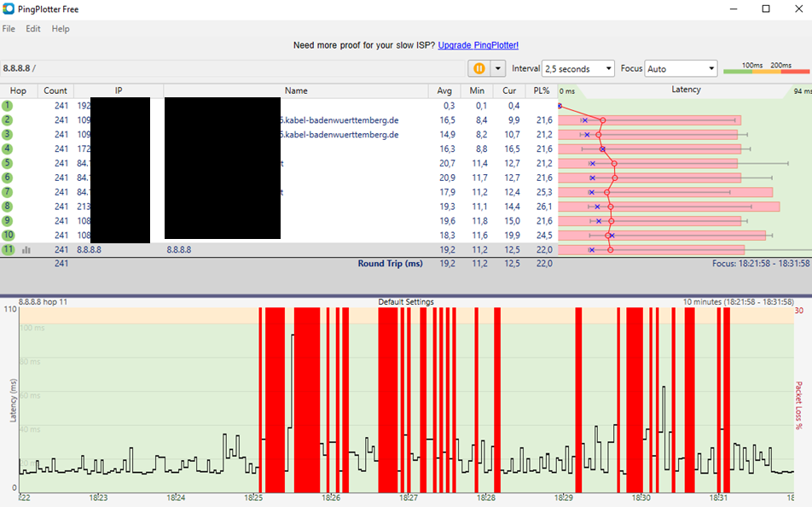Click the Name column header
The width and height of the screenshot is (812, 507).
[296, 90]
